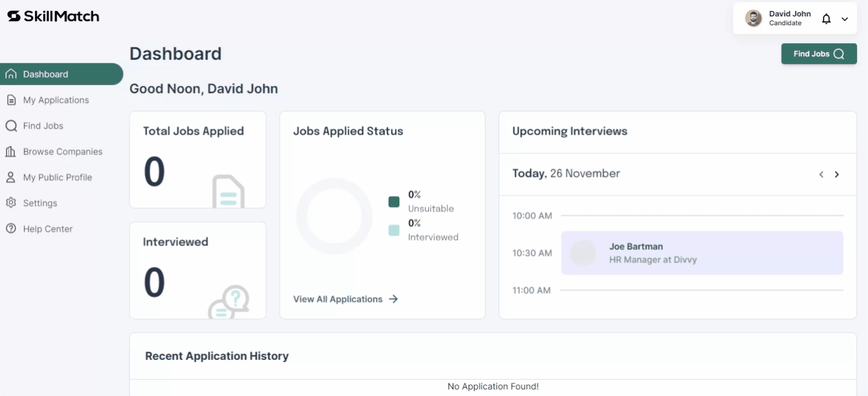Go to Find Jobs sidebar item
This screenshot has width=868, height=396.
pyautogui.click(x=43, y=126)
